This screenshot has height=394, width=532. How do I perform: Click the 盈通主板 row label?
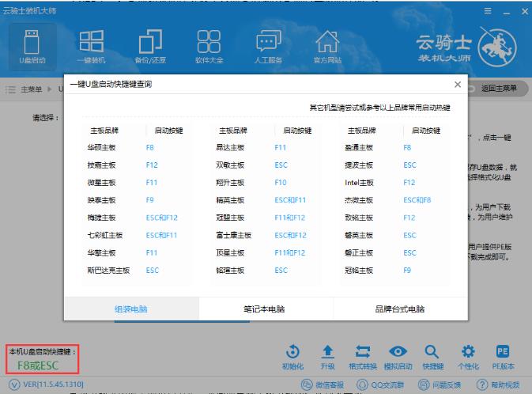pos(359,147)
